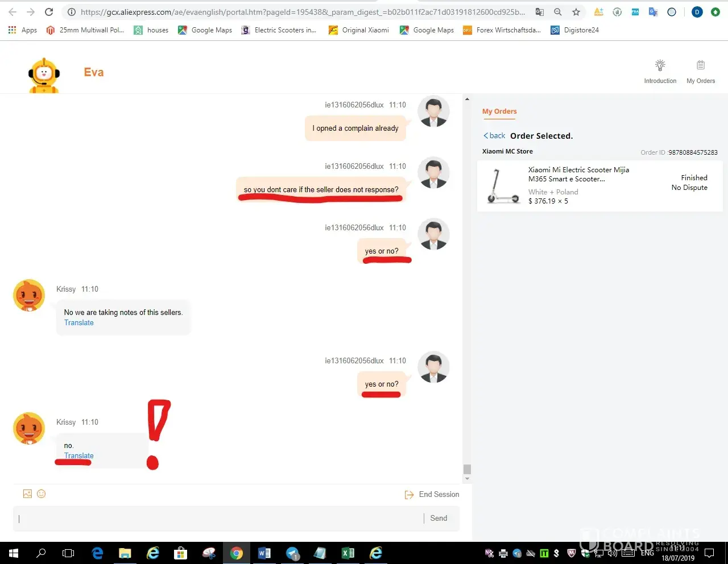
Task: Open the Original Xiaomi bookmark
Action: [x=359, y=30]
